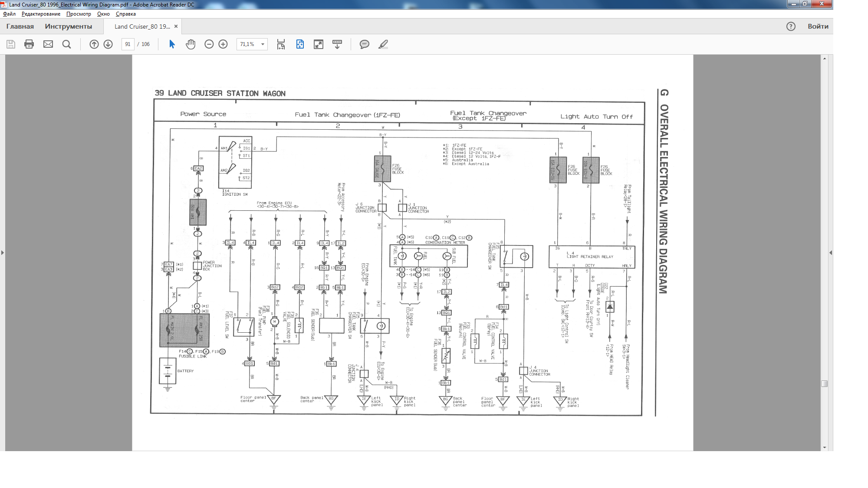Screen dimensions: 868x488
Task: Open the read mode download-arrow icon
Action: pos(337,44)
